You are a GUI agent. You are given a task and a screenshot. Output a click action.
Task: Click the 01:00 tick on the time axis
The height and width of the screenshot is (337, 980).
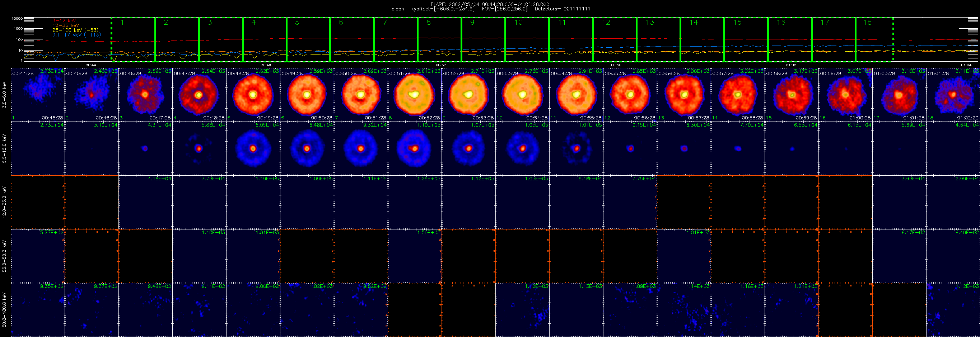[x=791, y=65]
